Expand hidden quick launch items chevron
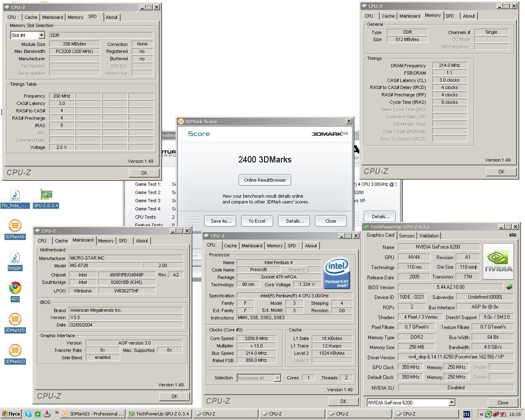525x420 pixels. (57, 413)
